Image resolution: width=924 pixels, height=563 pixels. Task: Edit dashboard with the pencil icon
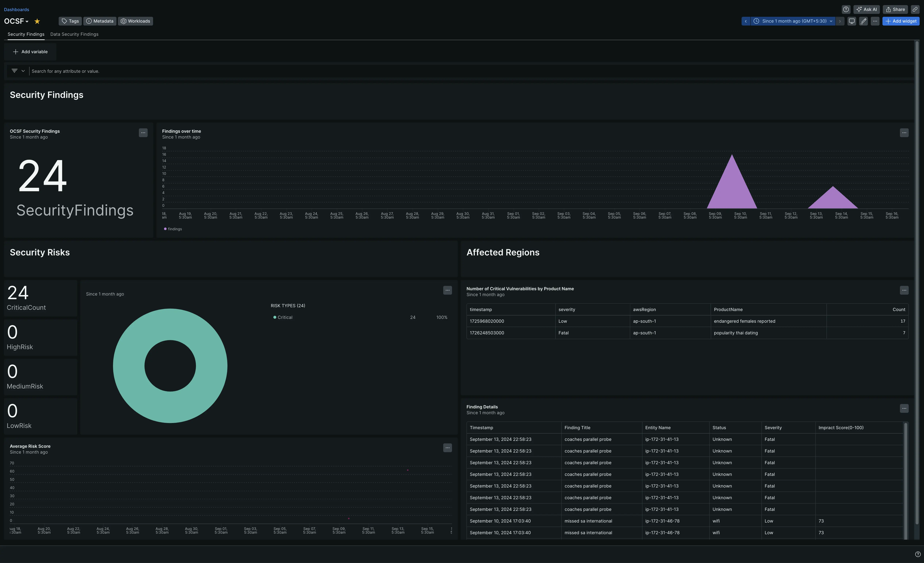(863, 21)
